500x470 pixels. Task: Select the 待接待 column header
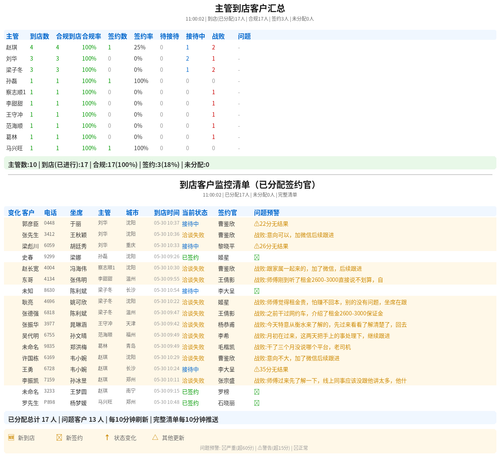169,36
